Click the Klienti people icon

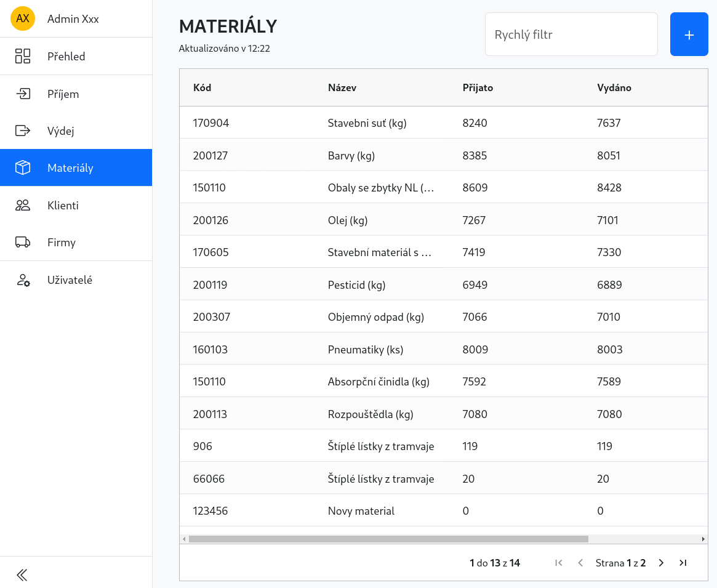(x=22, y=206)
